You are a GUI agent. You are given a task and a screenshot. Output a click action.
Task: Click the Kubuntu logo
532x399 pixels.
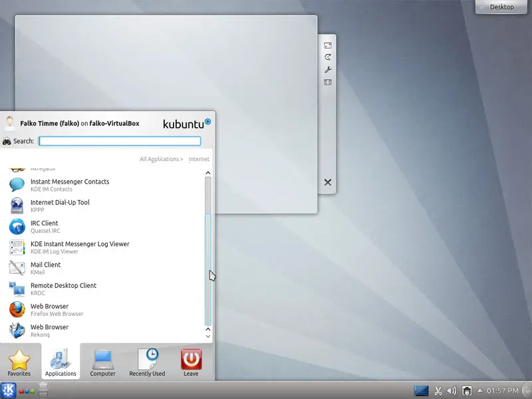[187, 124]
